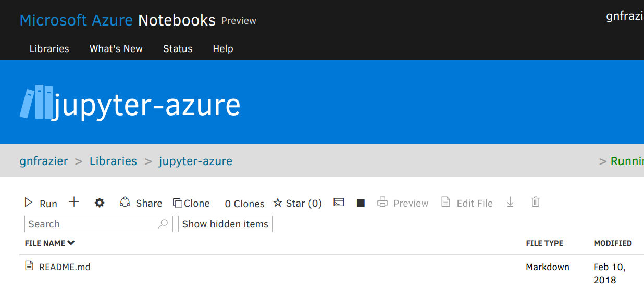644x291 pixels.
Task: Open README.md file link
Action: click(65, 267)
